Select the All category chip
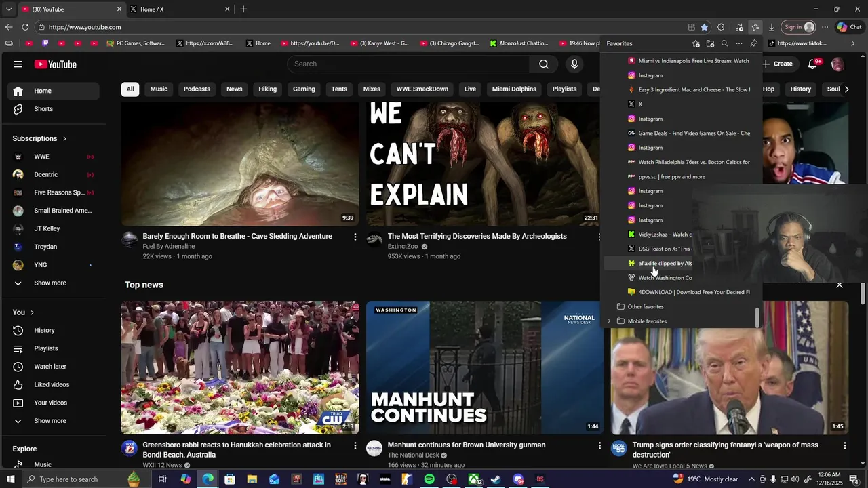This screenshot has height=488, width=868. (x=130, y=89)
